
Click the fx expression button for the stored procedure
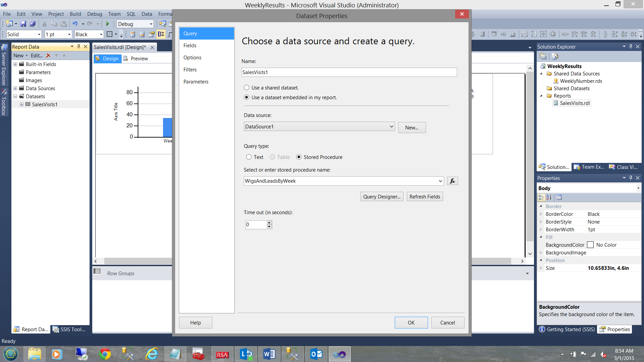click(452, 181)
